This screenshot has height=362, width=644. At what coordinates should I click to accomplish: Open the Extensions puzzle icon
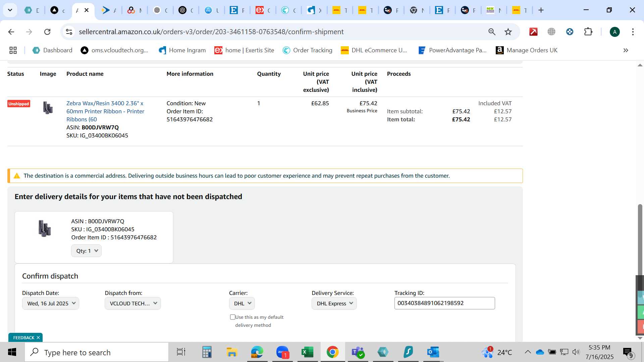[x=588, y=32]
